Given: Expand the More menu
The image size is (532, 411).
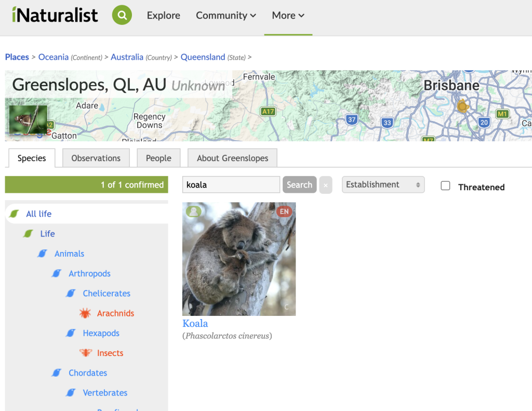Looking at the screenshot, I should [288, 16].
